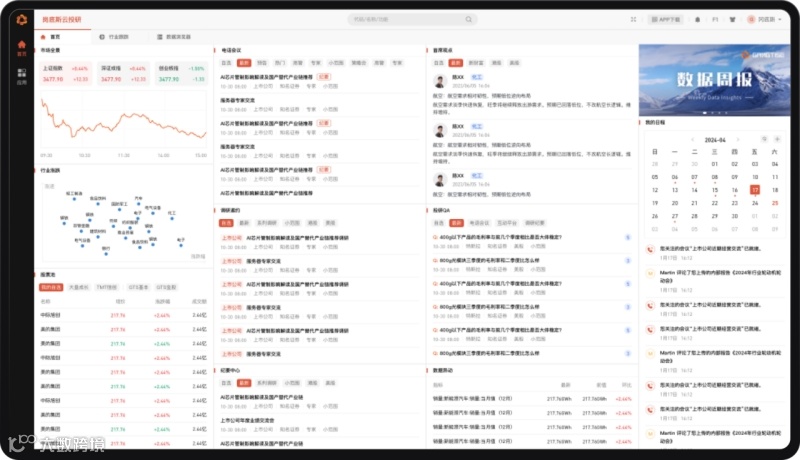The width and height of the screenshot is (800, 460).
Task: Select 最新 filter under 调研邀约
Action: click(244, 223)
